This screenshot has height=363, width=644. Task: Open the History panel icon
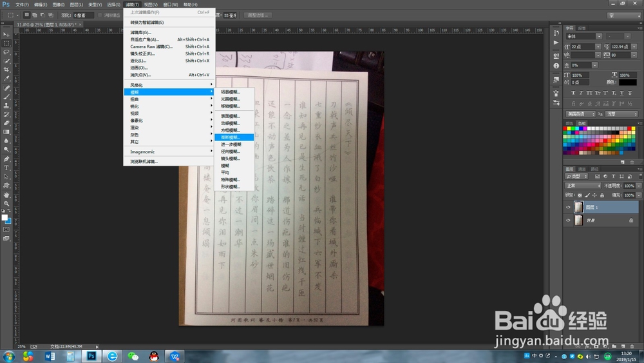556,34
